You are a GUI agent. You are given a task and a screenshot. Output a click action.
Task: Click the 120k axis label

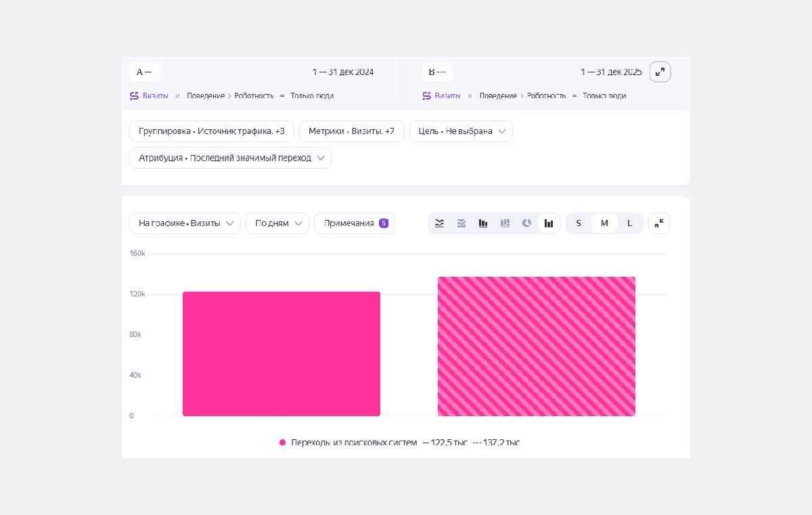pyautogui.click(x=137, y=294)
